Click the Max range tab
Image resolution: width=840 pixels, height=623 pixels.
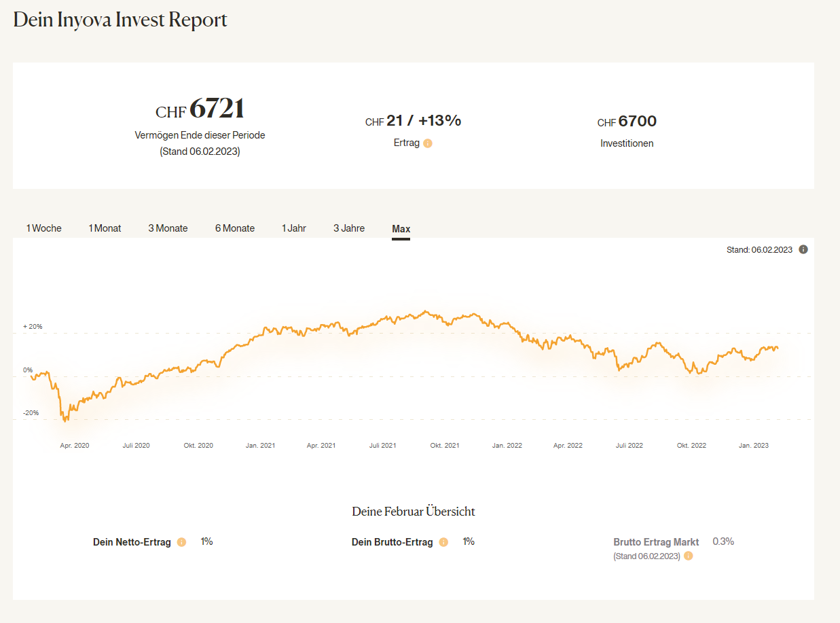click(x=401, y=229)
